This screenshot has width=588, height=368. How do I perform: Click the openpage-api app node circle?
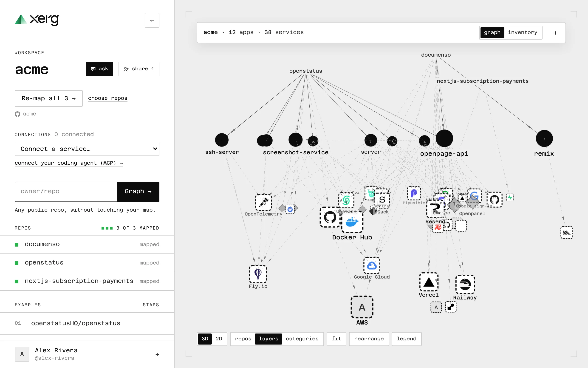(444, 138)
